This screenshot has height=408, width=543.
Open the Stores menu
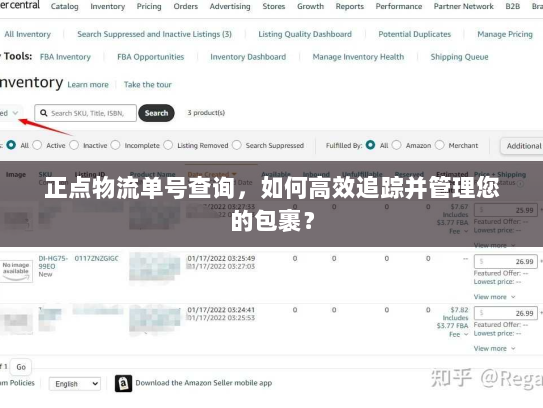274,6
